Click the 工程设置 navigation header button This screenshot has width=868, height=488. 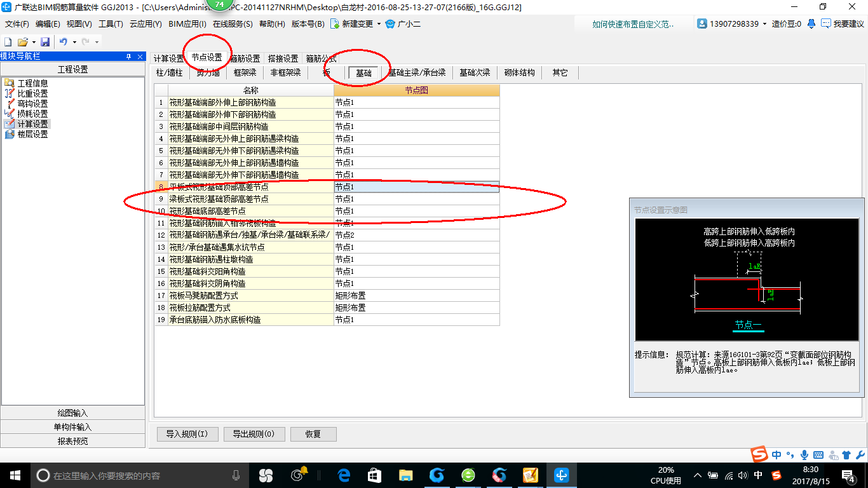click(x=73, y=69)
